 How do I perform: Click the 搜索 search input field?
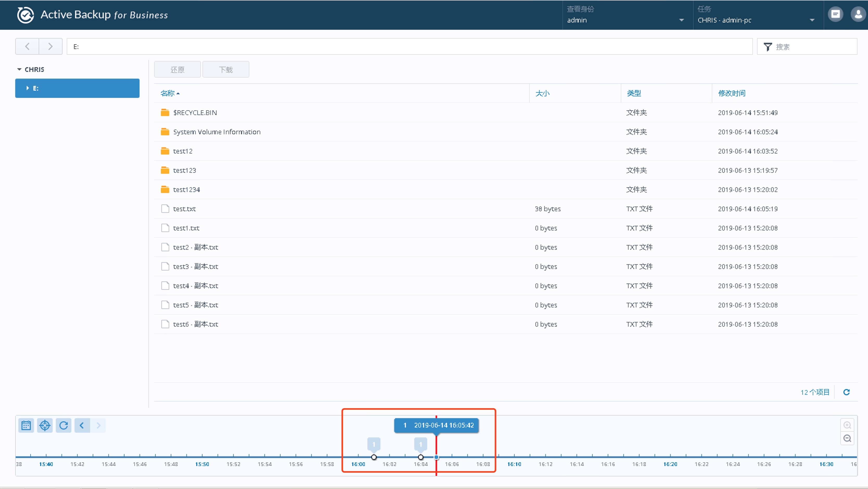point(807,47)
